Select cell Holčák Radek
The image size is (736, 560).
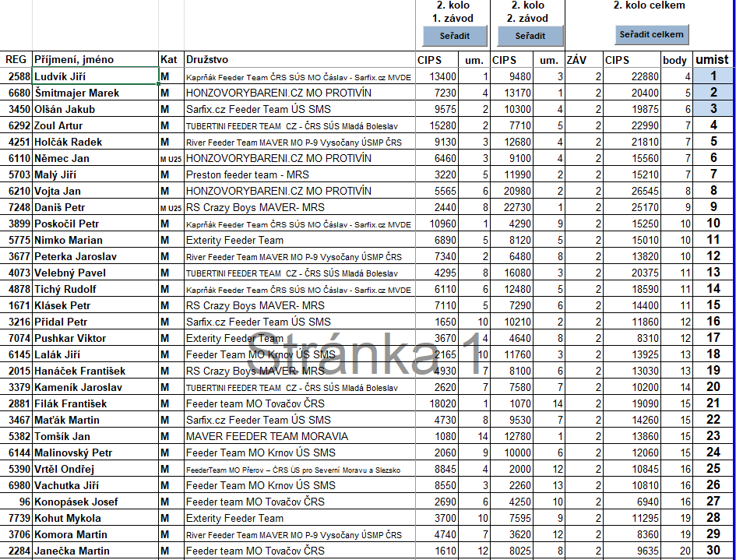96,142
